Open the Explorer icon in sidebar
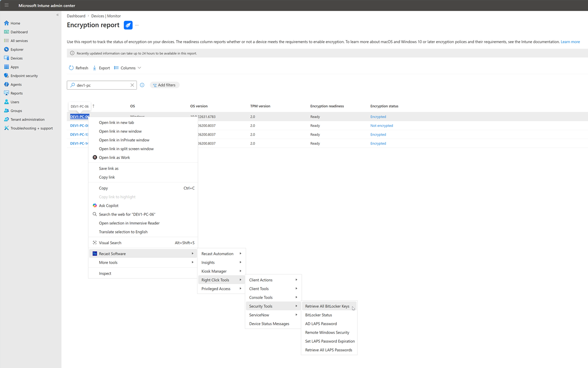588x368 pixels. [6, 49]
